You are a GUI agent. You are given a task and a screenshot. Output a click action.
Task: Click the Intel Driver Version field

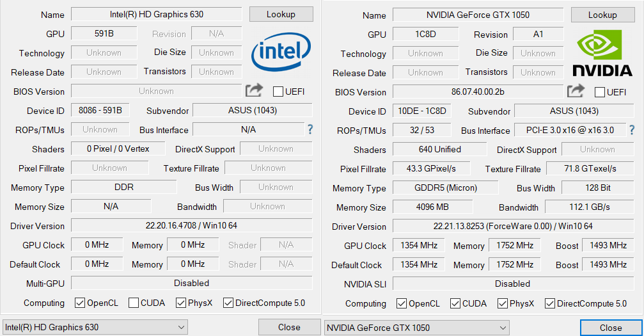pyautogui.click(x=191, y=226)
